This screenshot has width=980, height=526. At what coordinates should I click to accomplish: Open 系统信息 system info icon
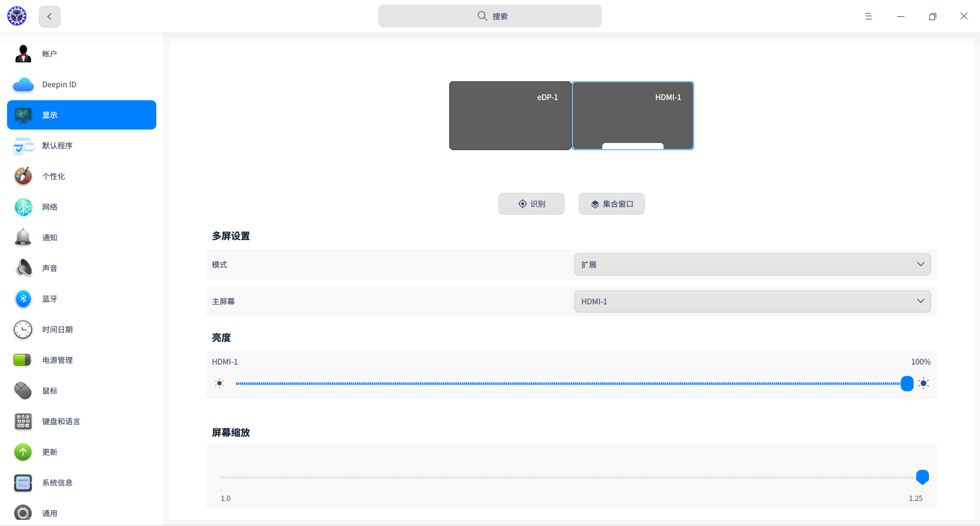pyautogui.click(x=23, y=483)
